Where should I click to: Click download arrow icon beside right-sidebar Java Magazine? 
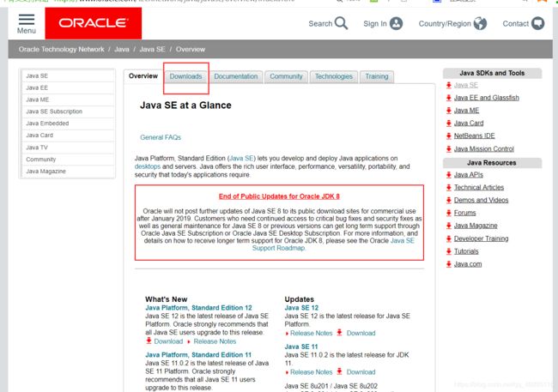449,226
